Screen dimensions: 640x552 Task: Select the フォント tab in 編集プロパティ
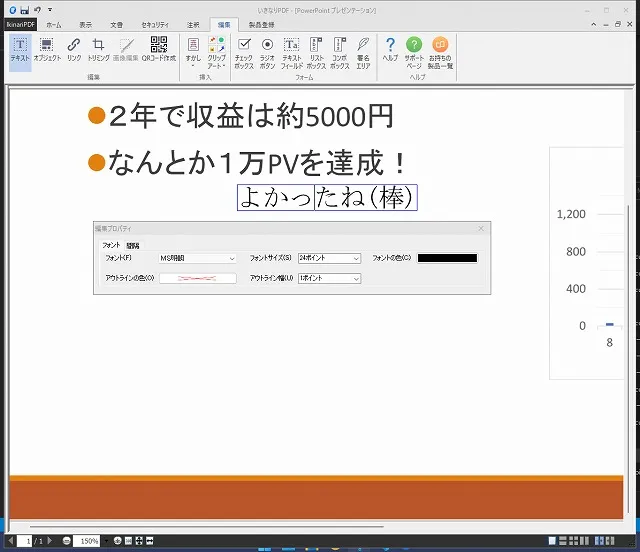tap(111, 245)
